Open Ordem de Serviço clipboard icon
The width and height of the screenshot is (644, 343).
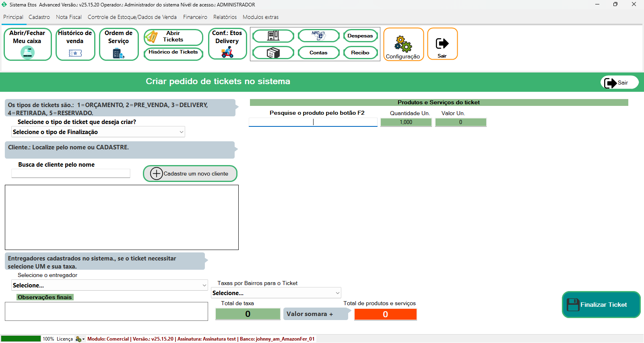[118, 53]
